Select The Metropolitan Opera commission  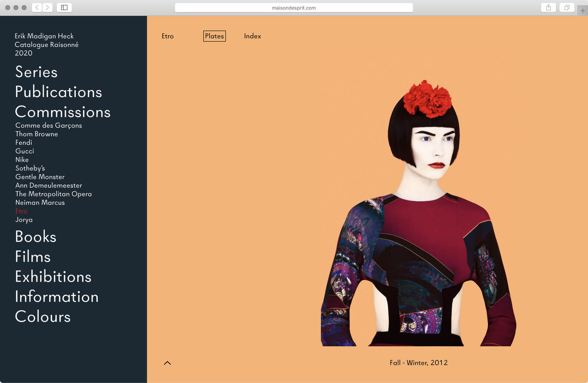pos(54,194)
